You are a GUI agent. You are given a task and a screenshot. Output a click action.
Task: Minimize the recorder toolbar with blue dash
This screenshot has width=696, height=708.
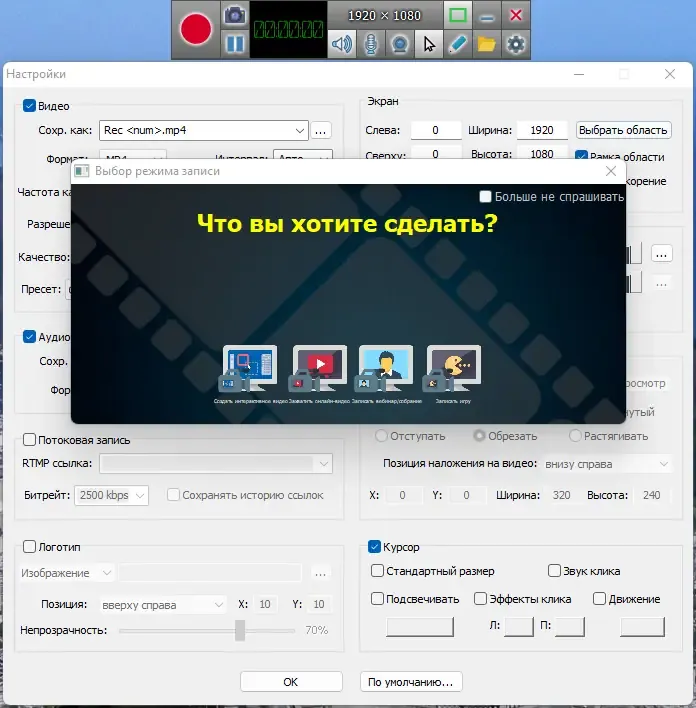click(486, 15)
